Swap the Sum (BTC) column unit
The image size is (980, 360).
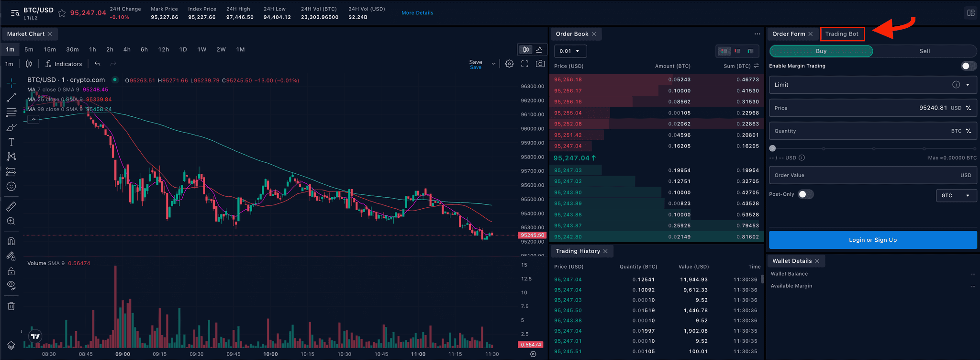pos(757,66)
